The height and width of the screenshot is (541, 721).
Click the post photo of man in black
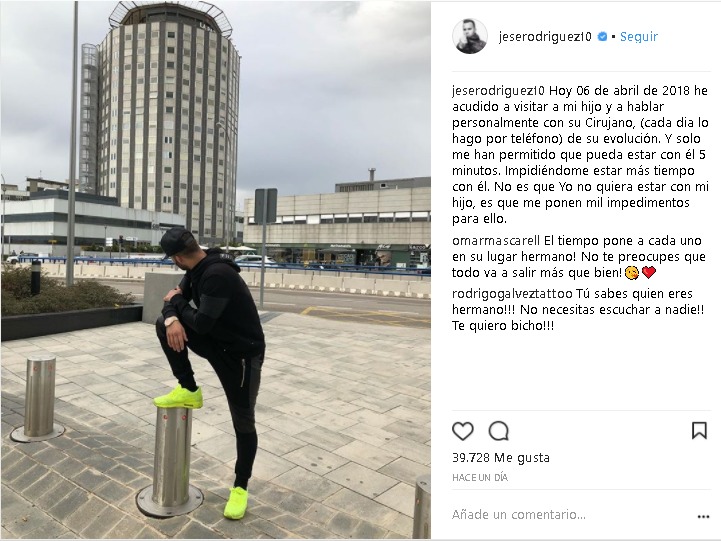[x=216, y=270]
